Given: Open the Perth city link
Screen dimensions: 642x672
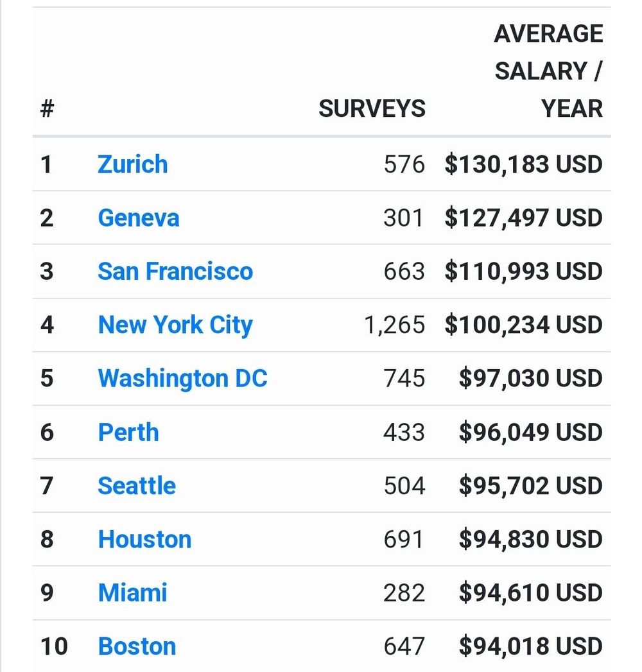Looking at the screenshot, I should (x=128, y=432).
